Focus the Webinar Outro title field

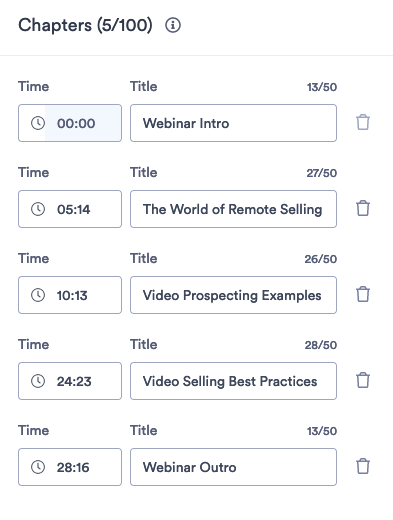[233, 467]
